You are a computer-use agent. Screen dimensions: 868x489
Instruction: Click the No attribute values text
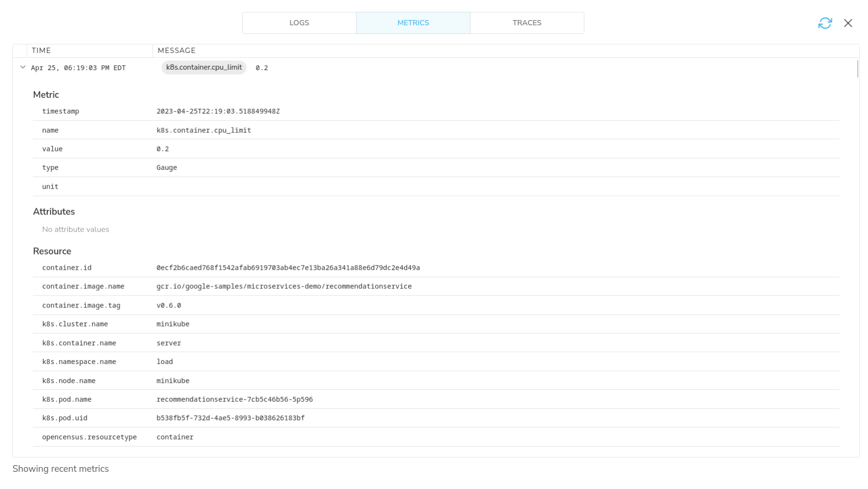[x=75, y=230]
